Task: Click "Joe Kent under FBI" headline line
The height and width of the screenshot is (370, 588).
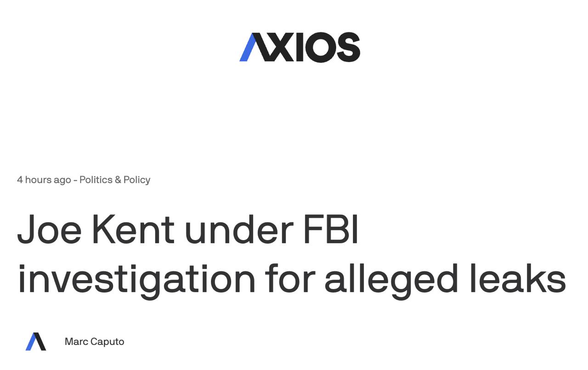Action: (187, 229)
